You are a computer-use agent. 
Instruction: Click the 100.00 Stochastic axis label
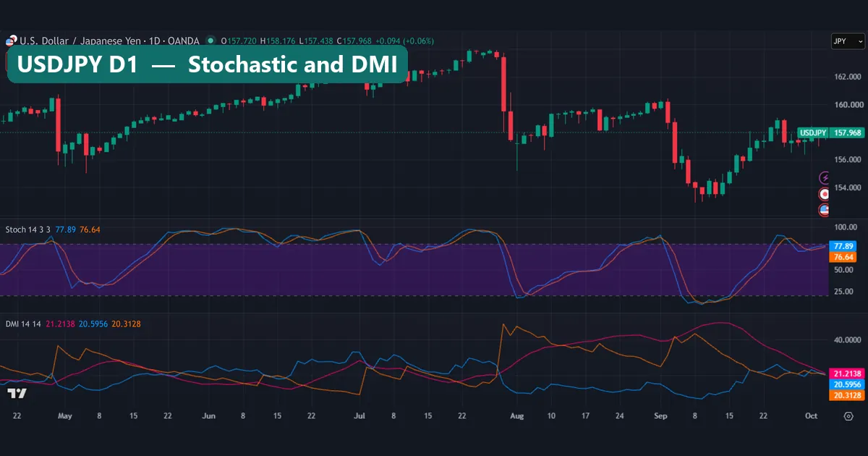(846, 227)
